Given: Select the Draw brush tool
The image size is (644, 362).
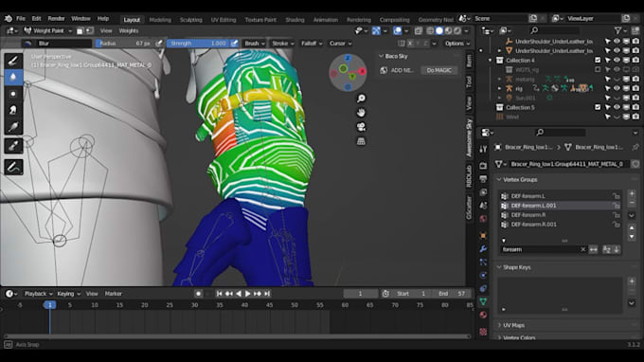Looking at the screenshot, I should (13, 61).
